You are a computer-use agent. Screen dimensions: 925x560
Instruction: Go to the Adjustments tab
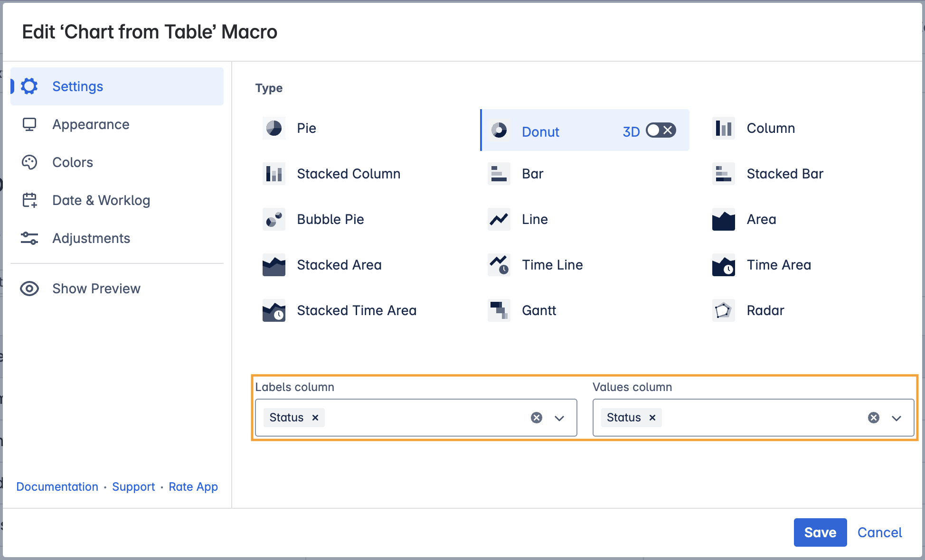pyautogui.click(x=117, y=238)
